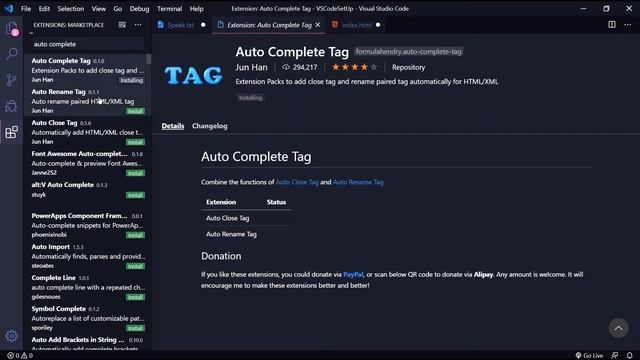Open the Explorer view in activity bar
Viewport: 640px width, 360px height.
11,29
